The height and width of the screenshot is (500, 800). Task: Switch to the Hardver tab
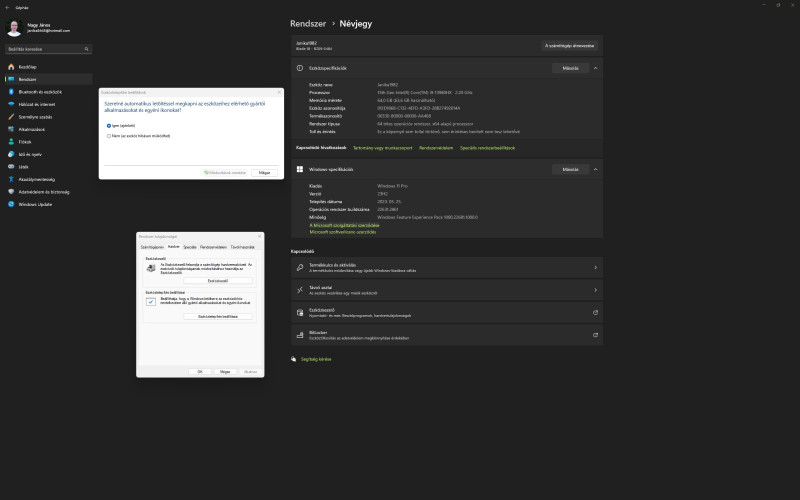(174, 246)
